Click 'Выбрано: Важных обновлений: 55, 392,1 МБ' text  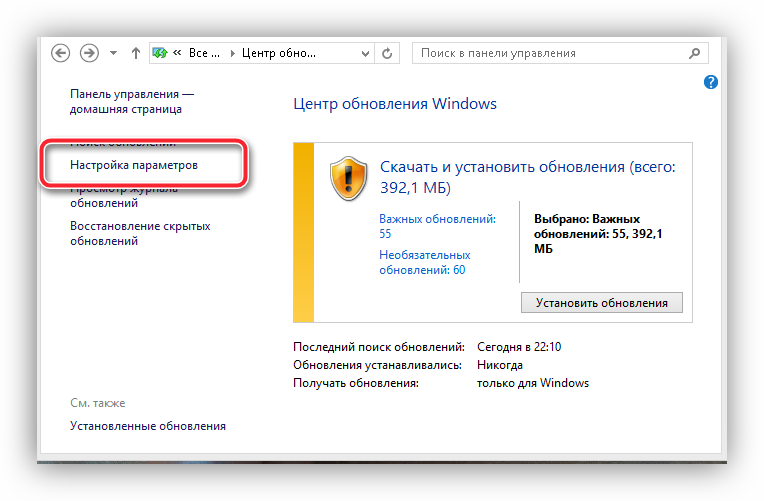598,233
